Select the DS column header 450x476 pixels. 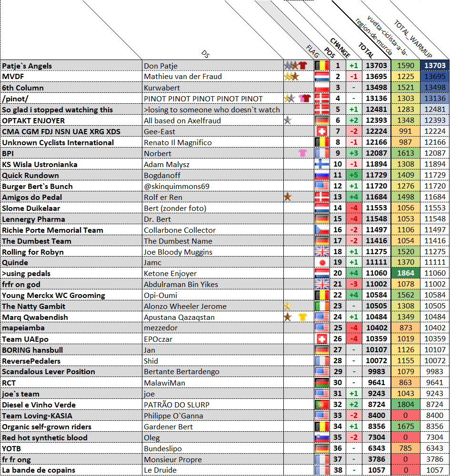click(206, 54)
